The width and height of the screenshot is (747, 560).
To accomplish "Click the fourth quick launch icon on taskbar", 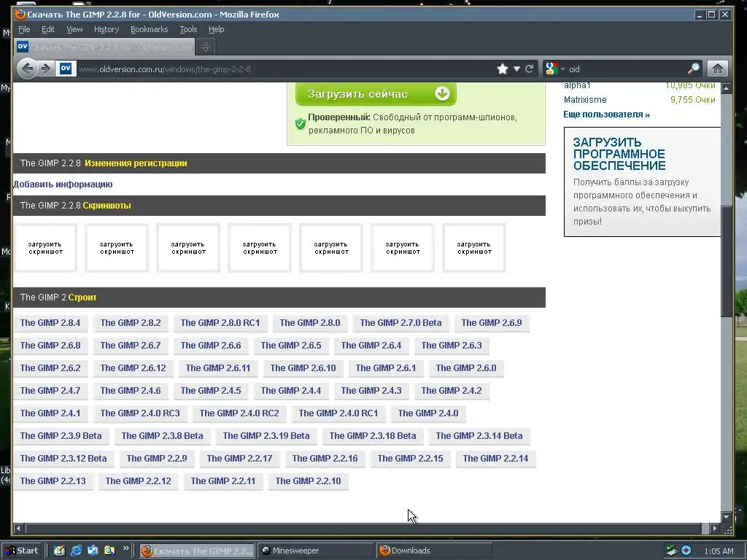I will pyautogui.click(x=109, y=551).
